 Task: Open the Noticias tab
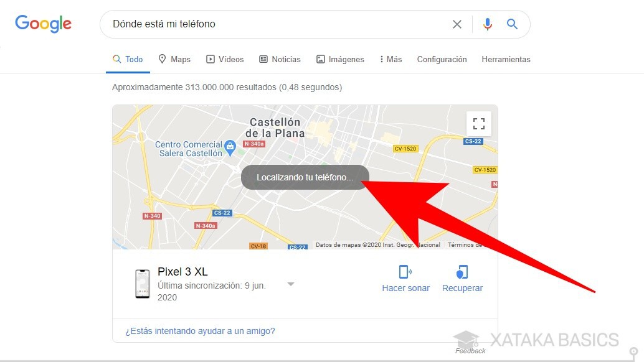point(280,60)
